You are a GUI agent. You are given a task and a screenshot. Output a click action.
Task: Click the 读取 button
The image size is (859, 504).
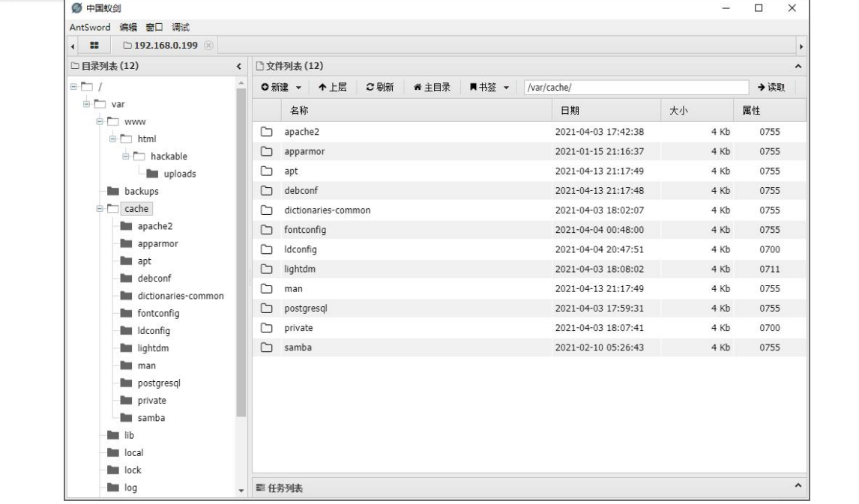771,88
